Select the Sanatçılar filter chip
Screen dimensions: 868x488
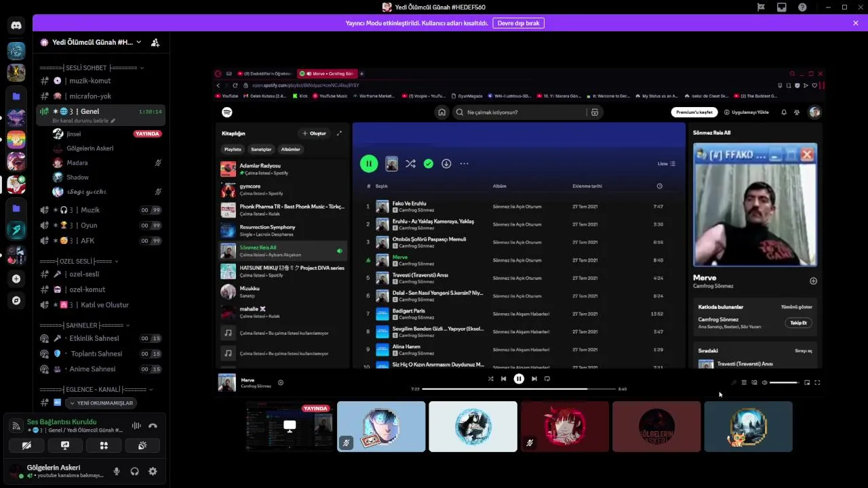261,149
